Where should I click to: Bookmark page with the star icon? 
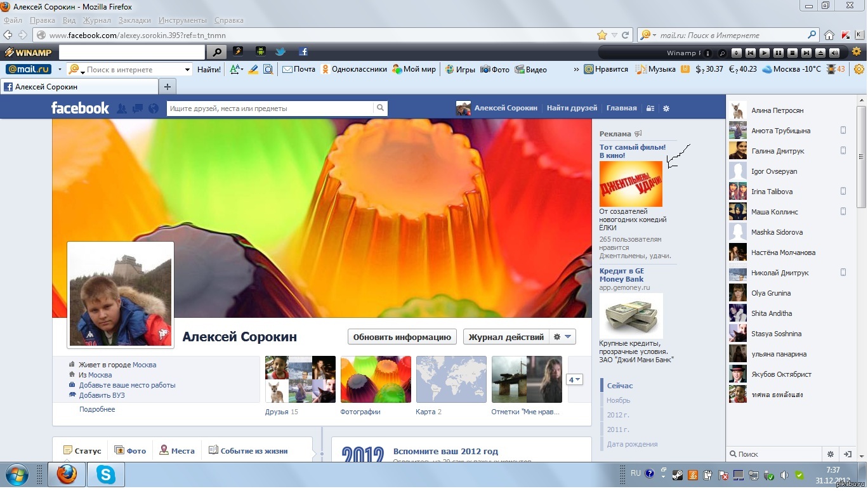click(x=602, y=35)
